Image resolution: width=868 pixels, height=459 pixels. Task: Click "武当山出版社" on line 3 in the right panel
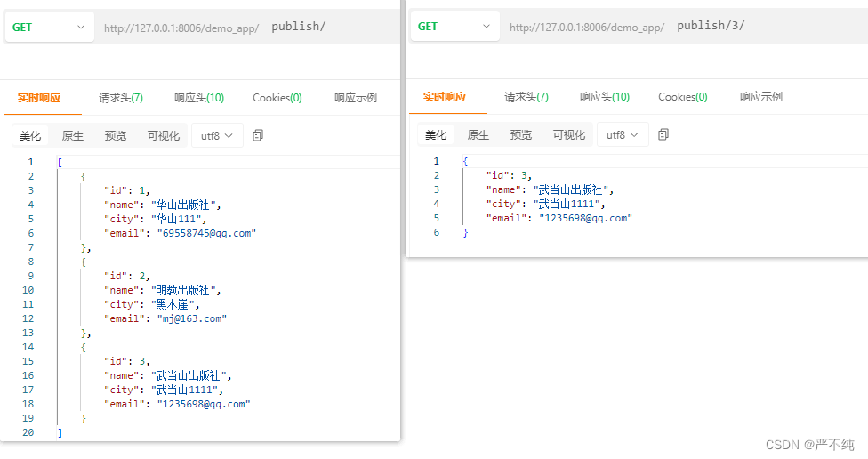click(x=570, y=189)
